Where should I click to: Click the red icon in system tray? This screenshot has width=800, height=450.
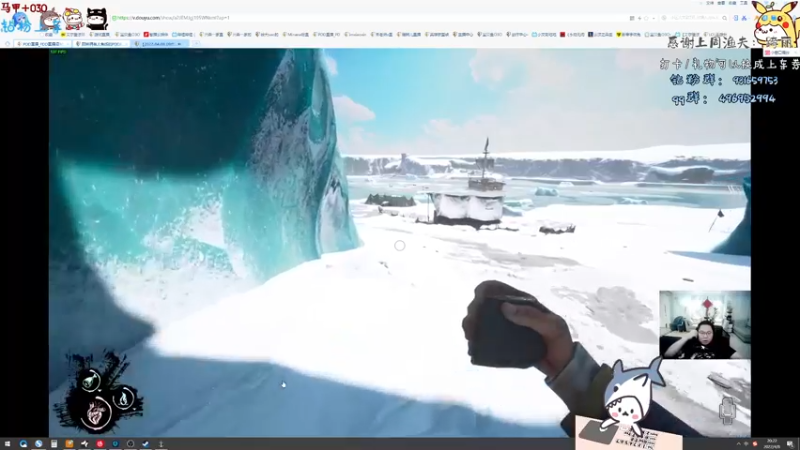click(755, 444)
